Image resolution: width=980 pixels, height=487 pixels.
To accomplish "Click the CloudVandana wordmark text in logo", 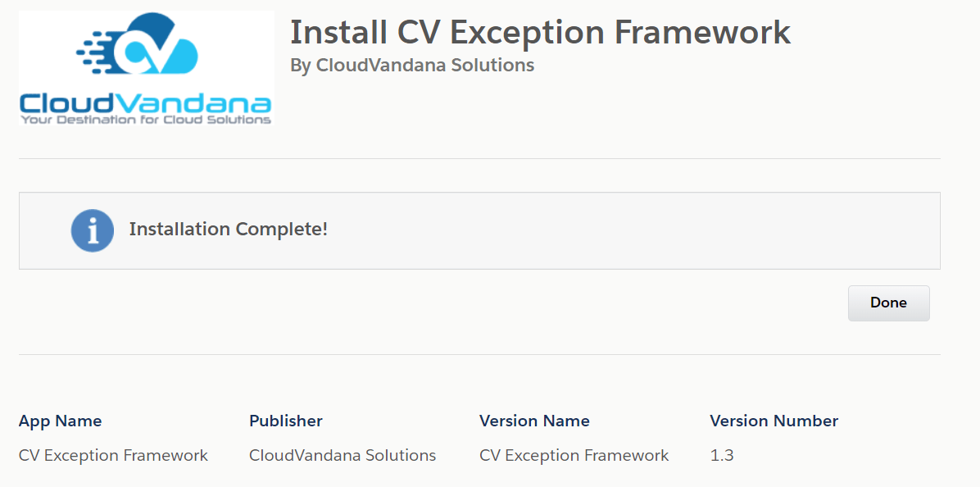I will (x=146, y=101).
